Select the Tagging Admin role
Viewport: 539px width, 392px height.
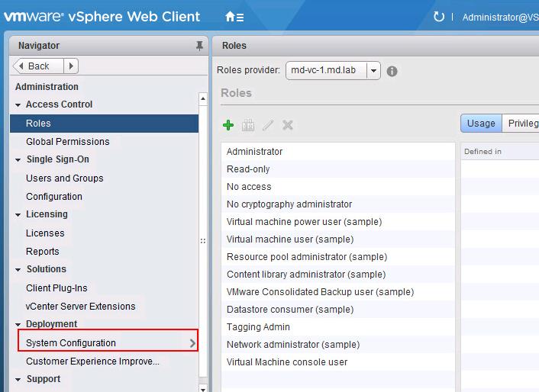pyautogui.click(x=258, y=327)
